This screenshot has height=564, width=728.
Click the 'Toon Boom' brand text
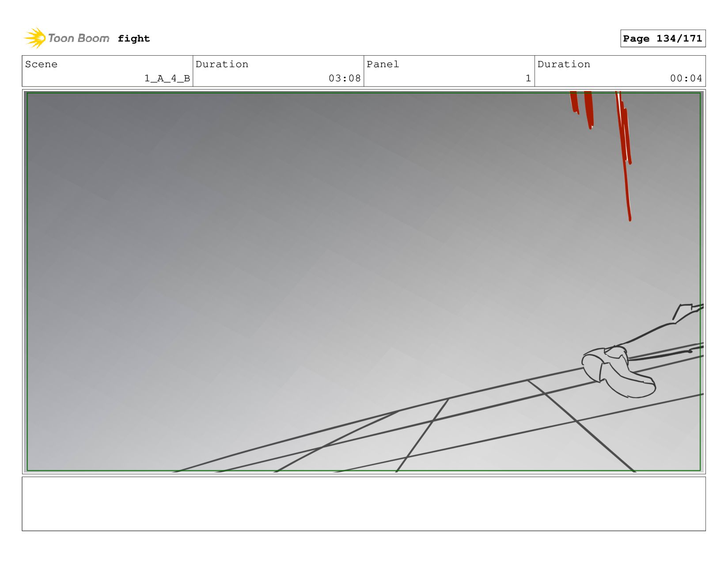(79, 38)
